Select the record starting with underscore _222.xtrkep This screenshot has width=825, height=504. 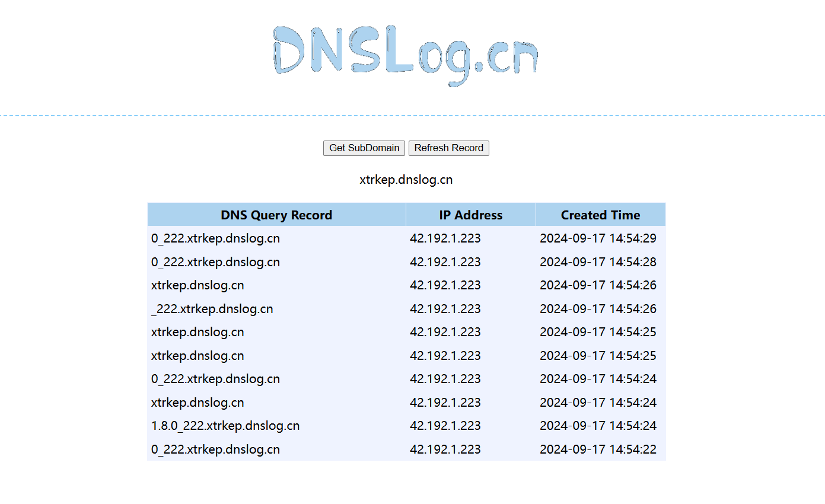(x=212, y=309)
